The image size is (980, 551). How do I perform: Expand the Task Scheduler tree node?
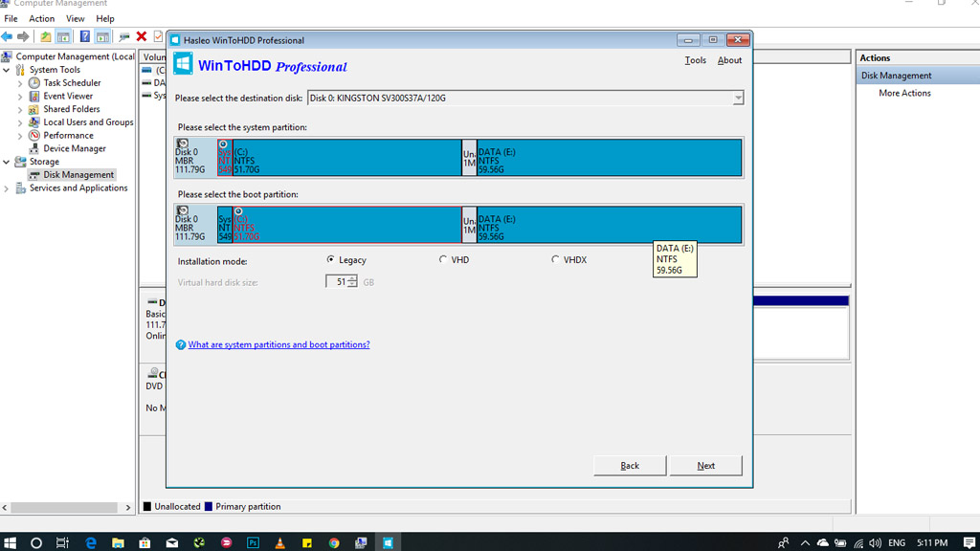click(20, 83)
